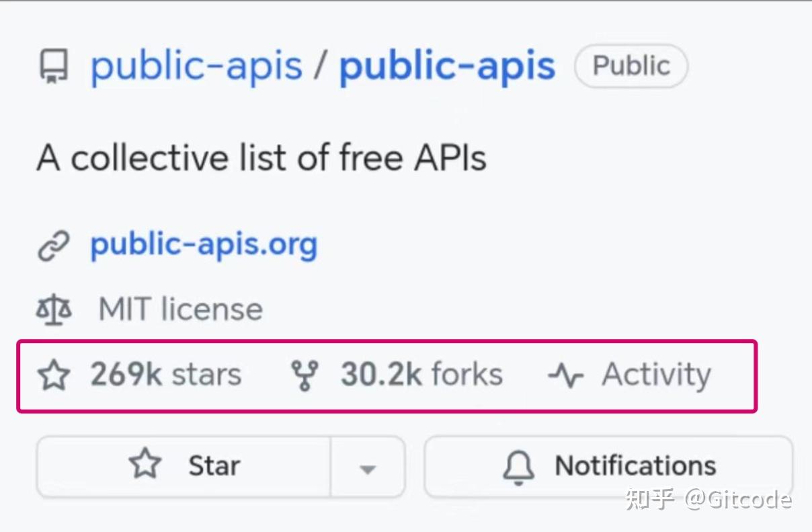This screenshot has width=812, height=532.
Task: Click the description text about free APIs
Action: [261, 159]
